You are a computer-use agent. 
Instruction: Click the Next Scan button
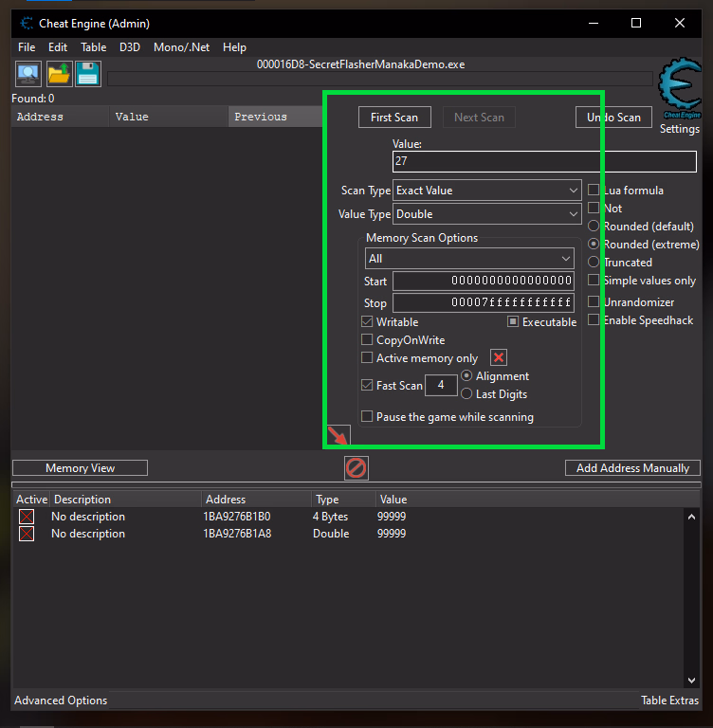(x=479, y=118)
